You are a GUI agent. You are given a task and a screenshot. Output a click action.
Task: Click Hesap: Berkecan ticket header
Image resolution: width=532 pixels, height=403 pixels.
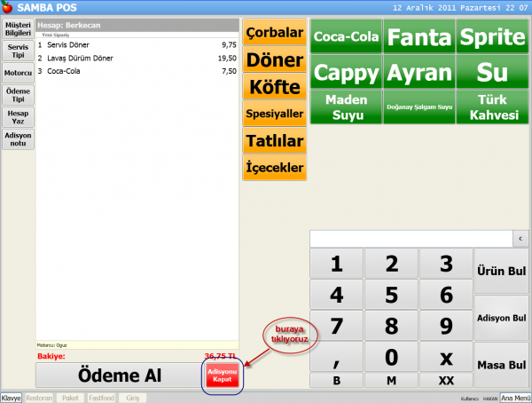[x=137, y=26]
